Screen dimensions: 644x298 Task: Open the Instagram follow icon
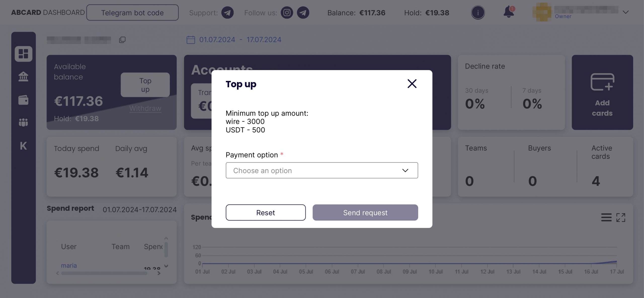[287, 13]
